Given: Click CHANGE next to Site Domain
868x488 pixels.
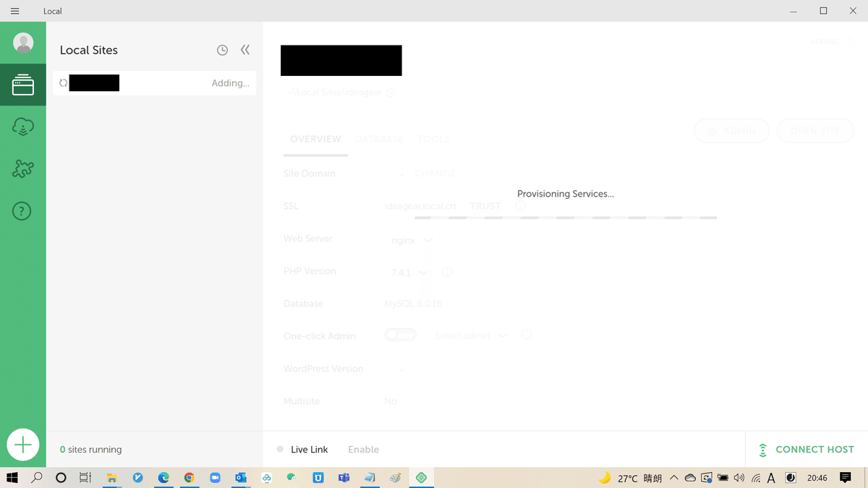Looking at the screenshot, I should click(x=435, y=174).
